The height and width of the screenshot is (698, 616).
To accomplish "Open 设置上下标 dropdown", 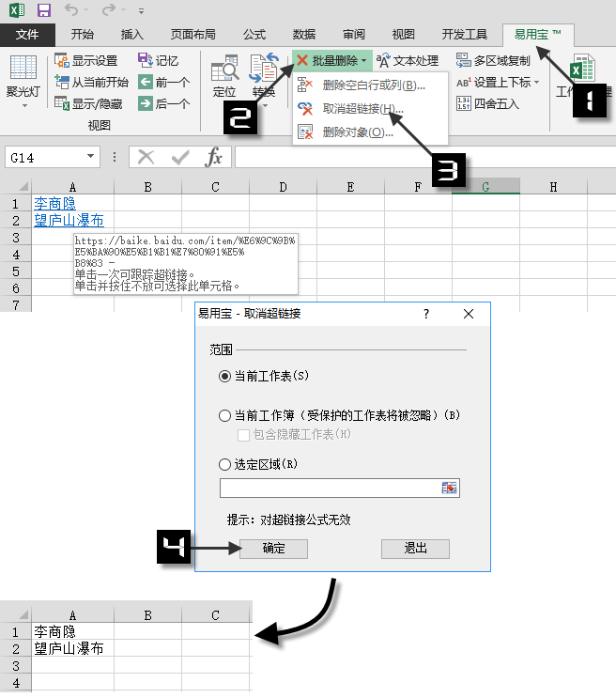I will (498, 83).
